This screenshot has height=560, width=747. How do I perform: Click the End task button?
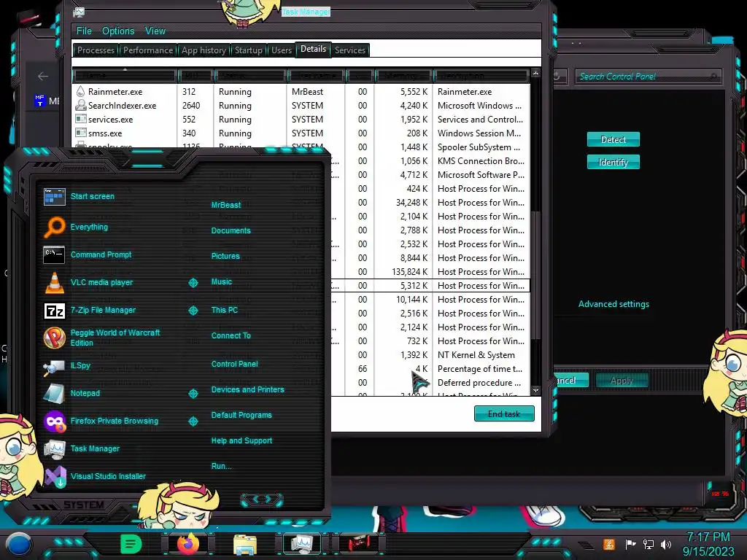click(504, 414)
